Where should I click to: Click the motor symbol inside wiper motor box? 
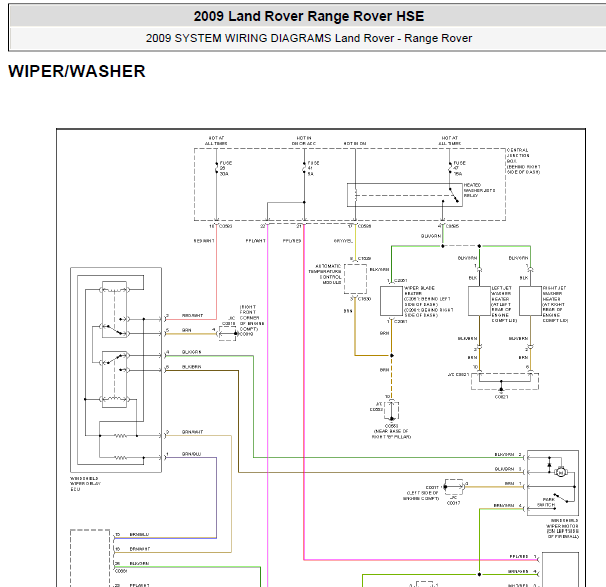560,472
